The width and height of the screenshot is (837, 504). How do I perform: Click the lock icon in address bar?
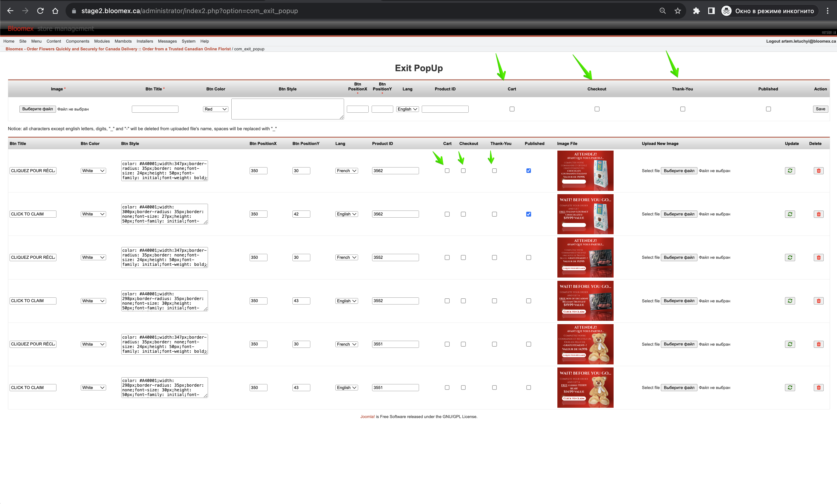click(x=74, y=11)
